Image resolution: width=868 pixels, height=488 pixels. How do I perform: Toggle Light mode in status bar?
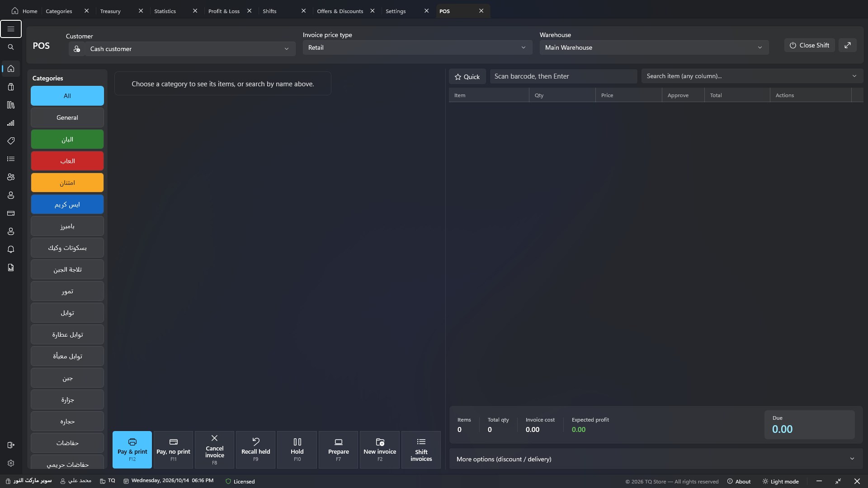[x=781, y=482]
